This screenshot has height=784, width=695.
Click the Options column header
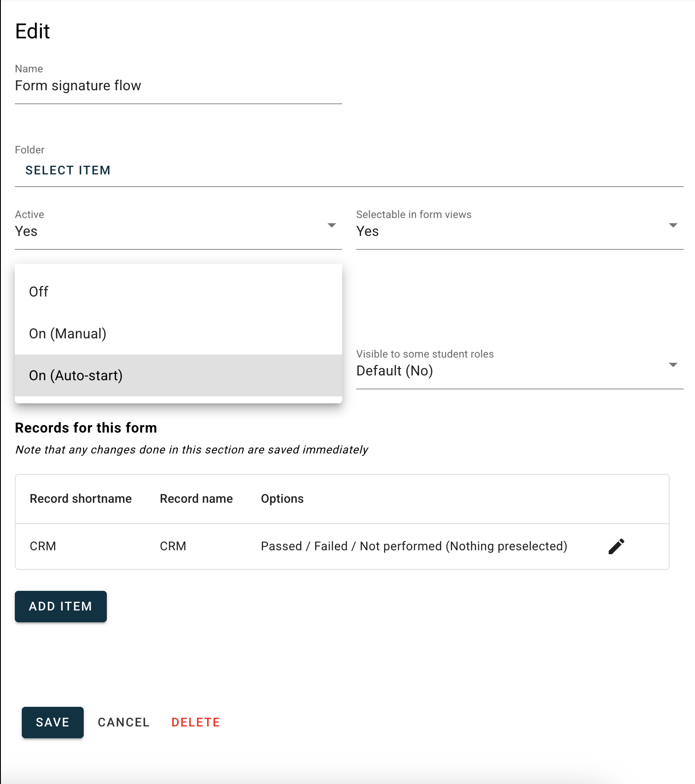pos(282,499)
